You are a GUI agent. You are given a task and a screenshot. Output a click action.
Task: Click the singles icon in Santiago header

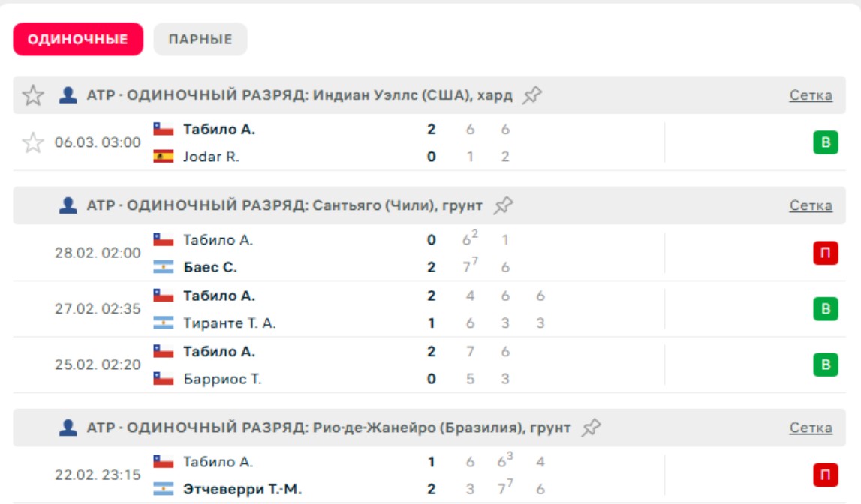(x=68, y=205)
